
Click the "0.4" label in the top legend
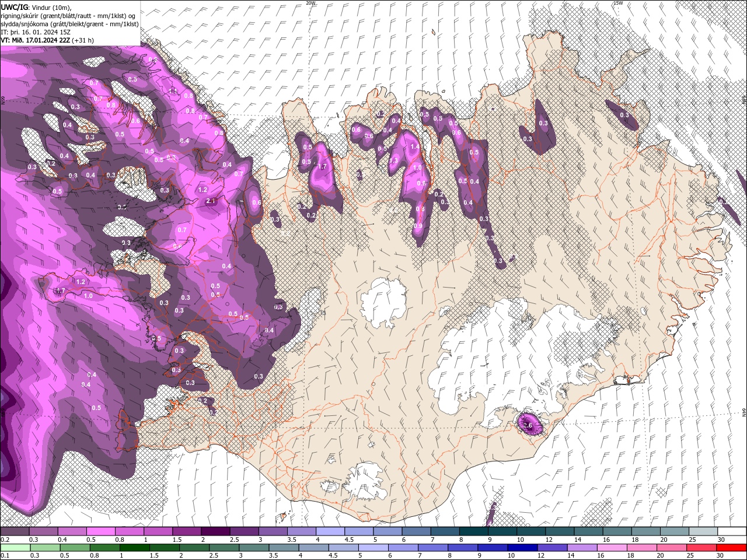coord(62,540)
